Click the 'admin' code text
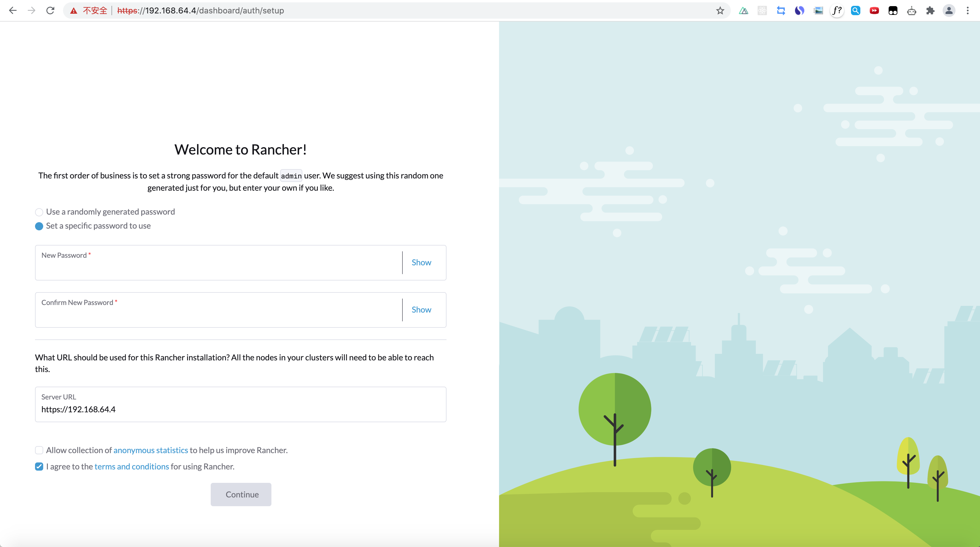980x547 pixels. 291,176
